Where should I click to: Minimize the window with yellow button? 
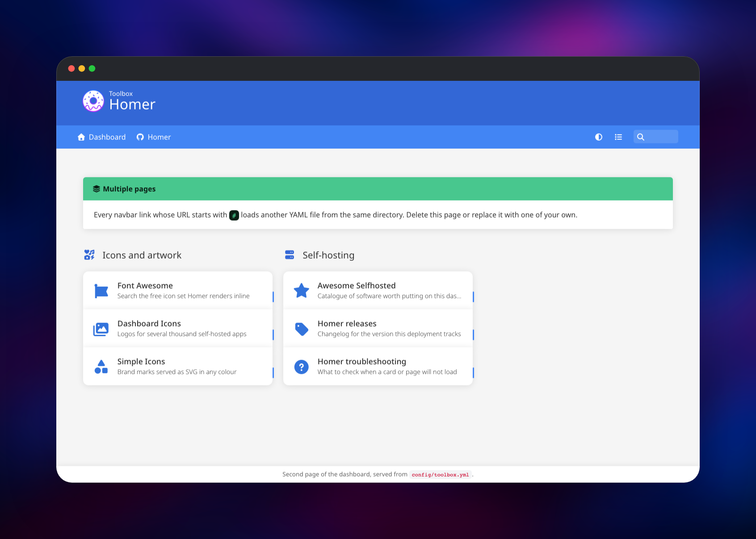(x=82, y=68)
